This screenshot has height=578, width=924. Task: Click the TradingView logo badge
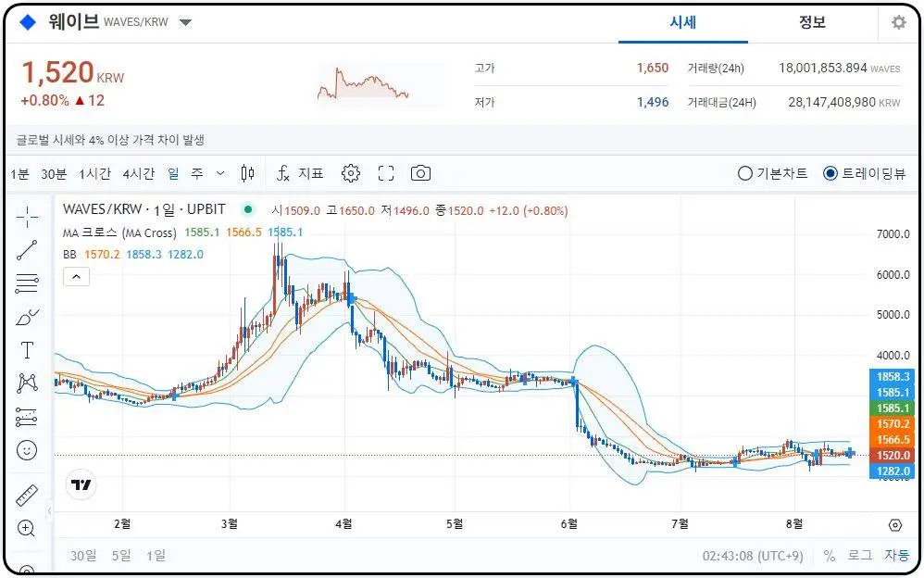pos(81,484)
